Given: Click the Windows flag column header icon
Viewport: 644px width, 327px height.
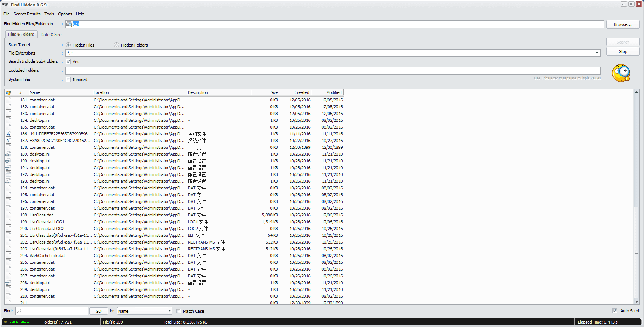Looking at the screenshot, I should click(x=8, y=92).
